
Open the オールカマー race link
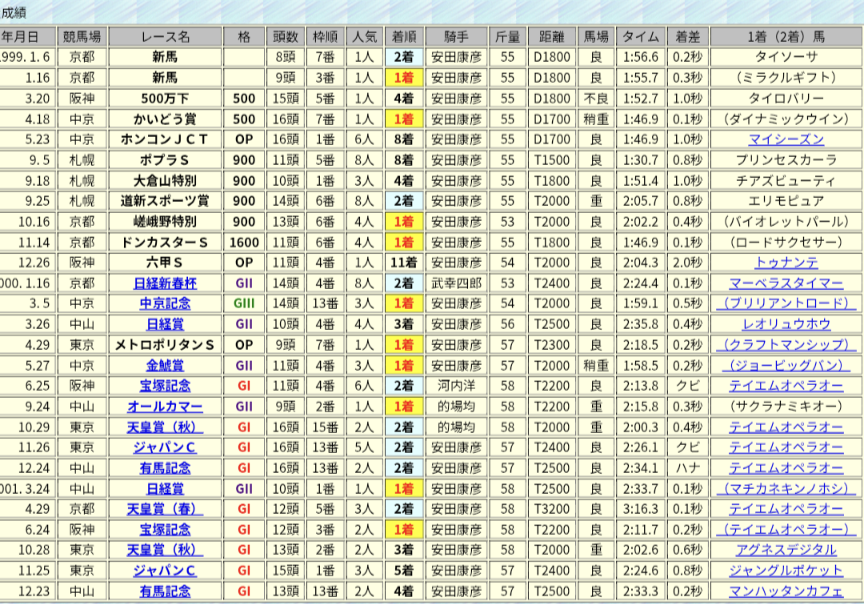165,407
